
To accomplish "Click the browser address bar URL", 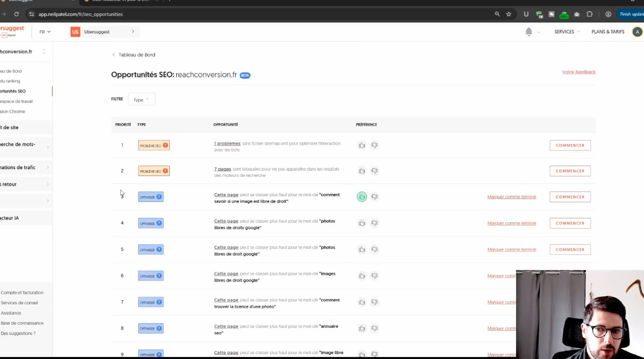I will click(x=80, y=14).
